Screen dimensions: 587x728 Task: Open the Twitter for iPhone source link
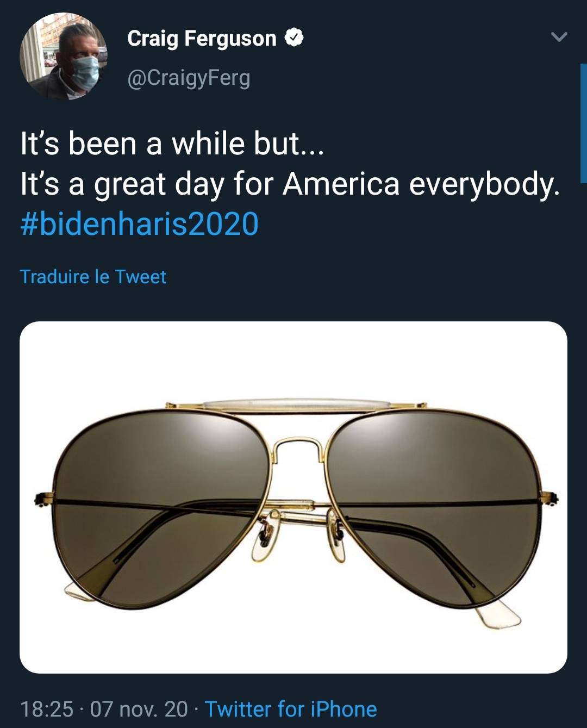(290, 709)
